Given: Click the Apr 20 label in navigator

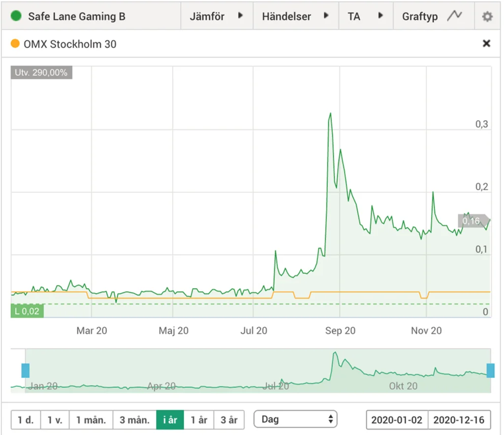Looking at the screenshot, I should pyautogui.click(x=161, y=386).
